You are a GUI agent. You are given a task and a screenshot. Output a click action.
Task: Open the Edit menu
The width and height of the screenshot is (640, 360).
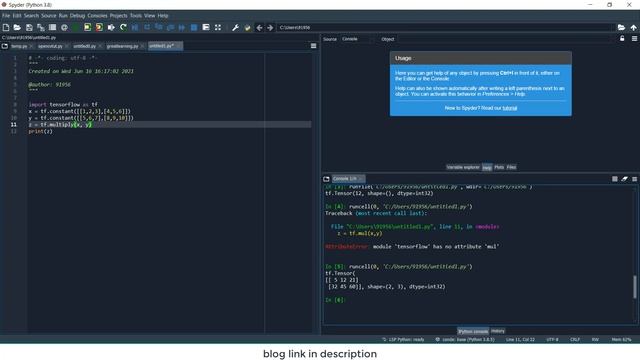click(17, 16)
